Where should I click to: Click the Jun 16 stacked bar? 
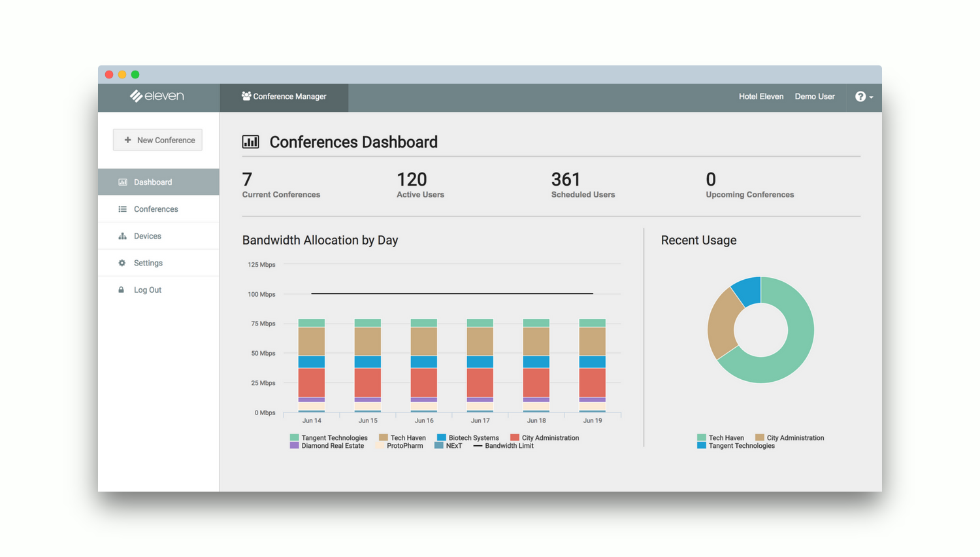coord(424,365)
